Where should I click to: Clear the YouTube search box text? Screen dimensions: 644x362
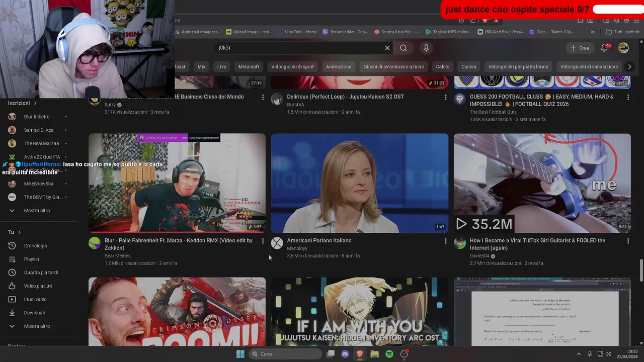[387, 48]
